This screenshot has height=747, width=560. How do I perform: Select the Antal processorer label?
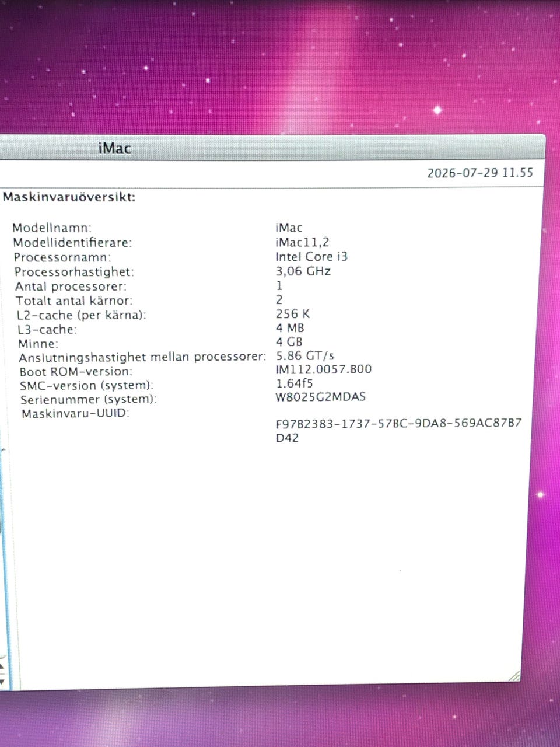pyautogui.click(x=71, y=287)
